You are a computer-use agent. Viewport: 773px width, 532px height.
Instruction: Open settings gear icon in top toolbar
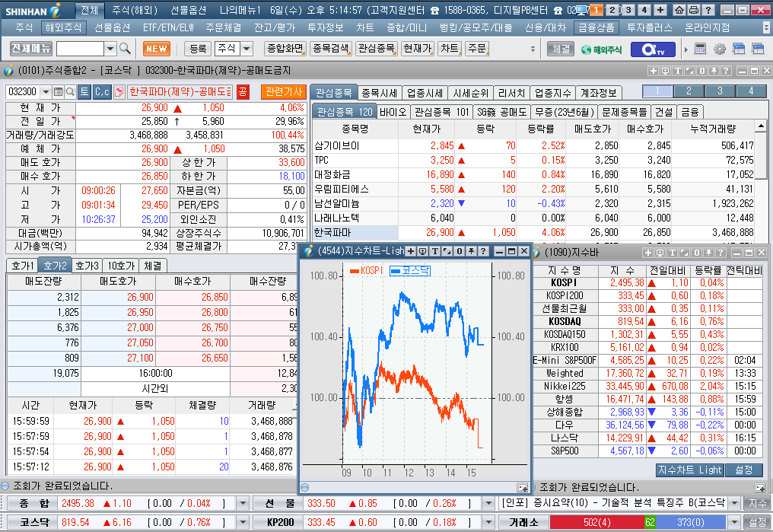pos(719,48)
